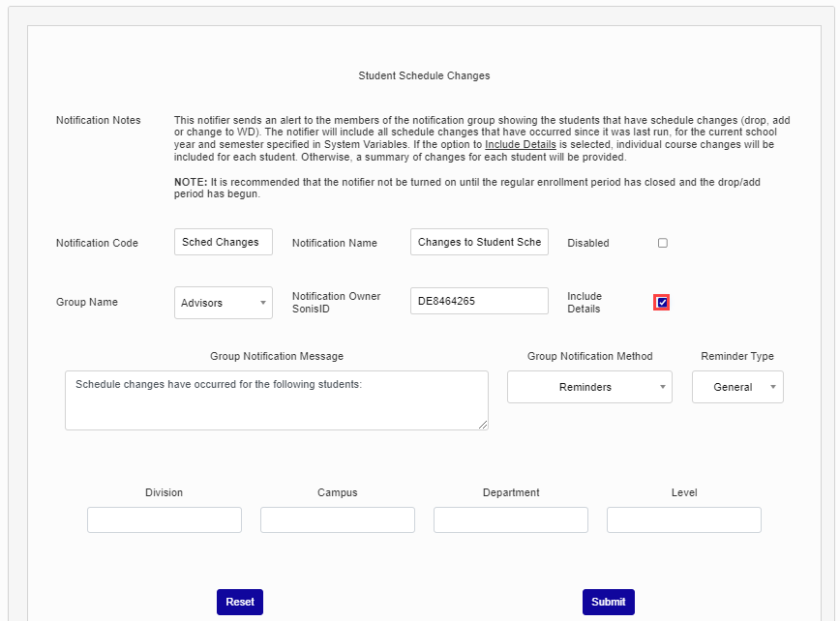Focus the Department input field

pos(510,519)
